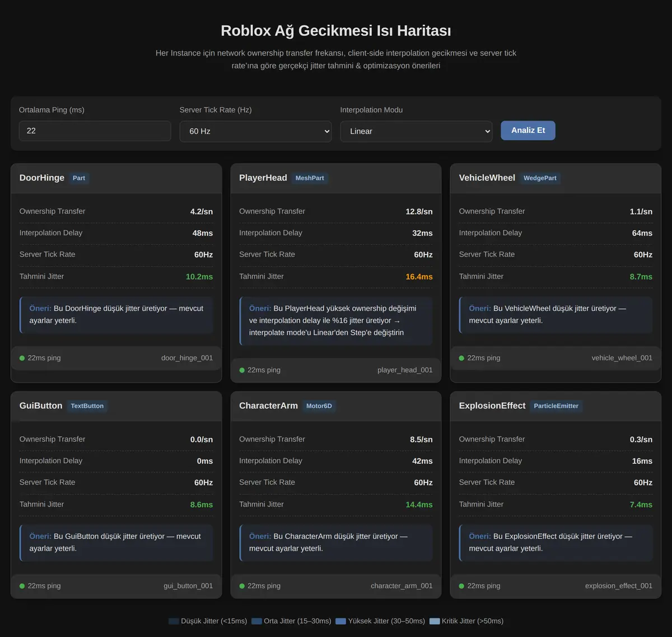Click the 7.4ms jitter value
This screenshot has width=672, height=637.
pyautogui.click(x=641, y=505)
